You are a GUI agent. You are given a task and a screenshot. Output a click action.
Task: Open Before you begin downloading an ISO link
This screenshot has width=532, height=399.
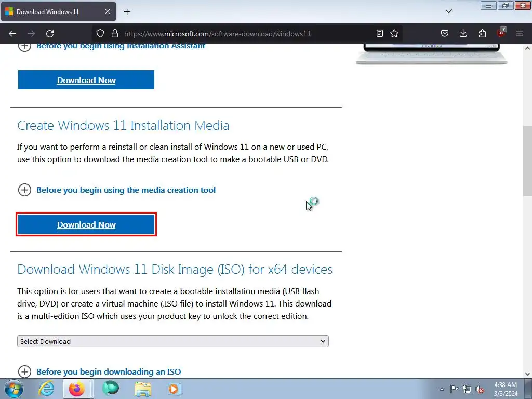[x=109, y=372]
